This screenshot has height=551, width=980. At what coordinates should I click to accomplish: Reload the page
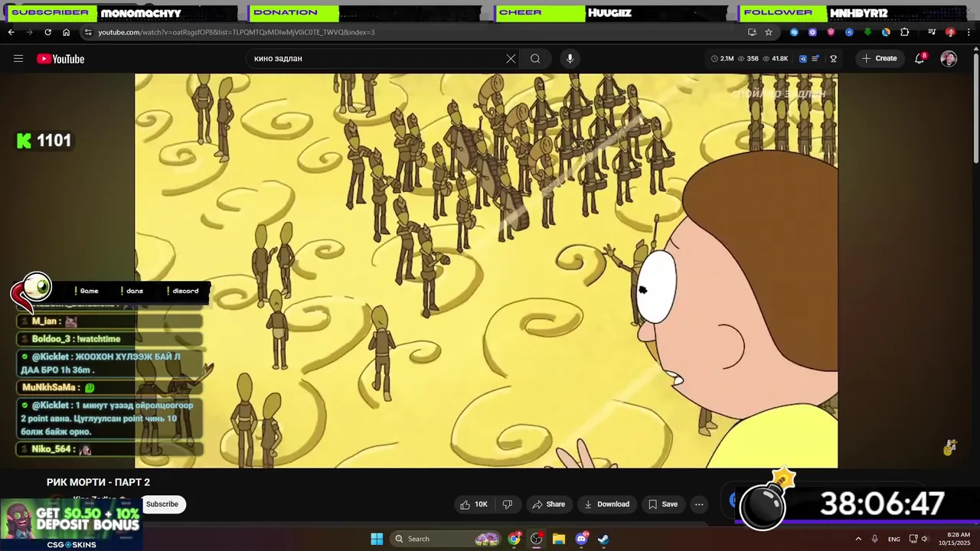[x=47, y=32]
